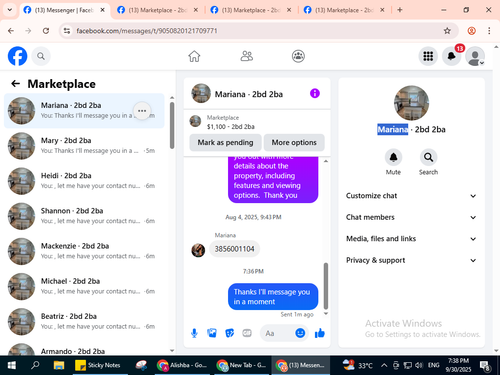Click the More options button
This screenshot has width=500, height=375.
coord(294,142)
